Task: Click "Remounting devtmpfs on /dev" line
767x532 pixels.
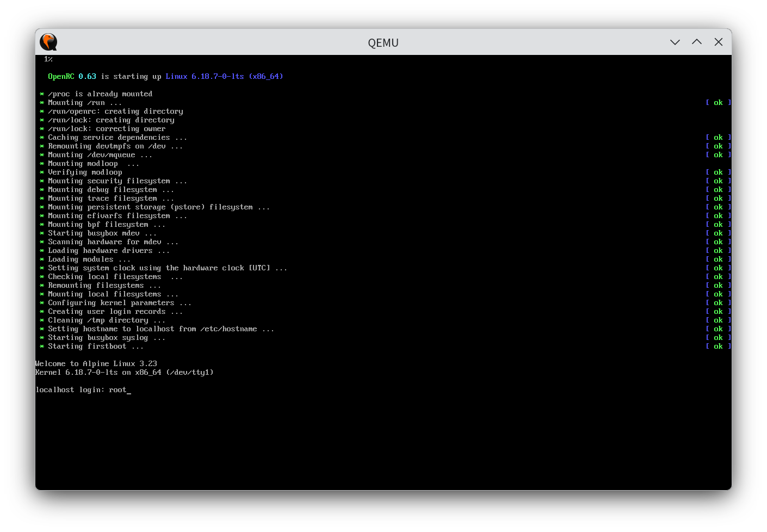Action: tap(115, 146)
